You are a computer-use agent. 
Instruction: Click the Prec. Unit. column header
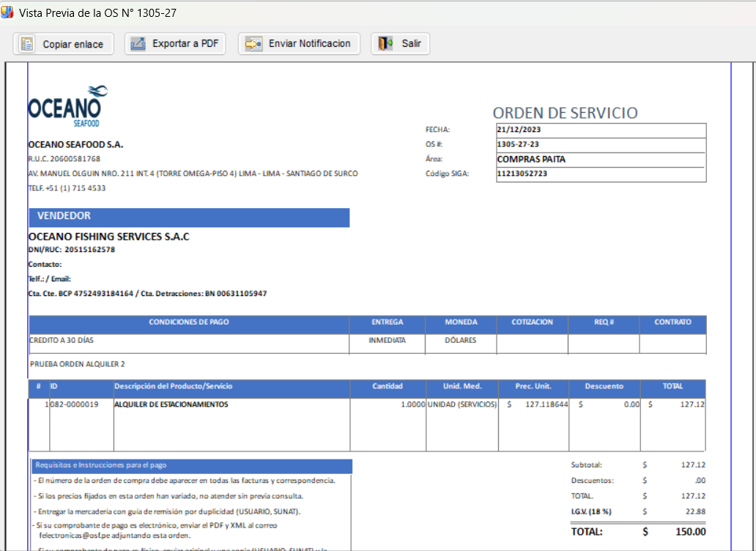point(533,386)
